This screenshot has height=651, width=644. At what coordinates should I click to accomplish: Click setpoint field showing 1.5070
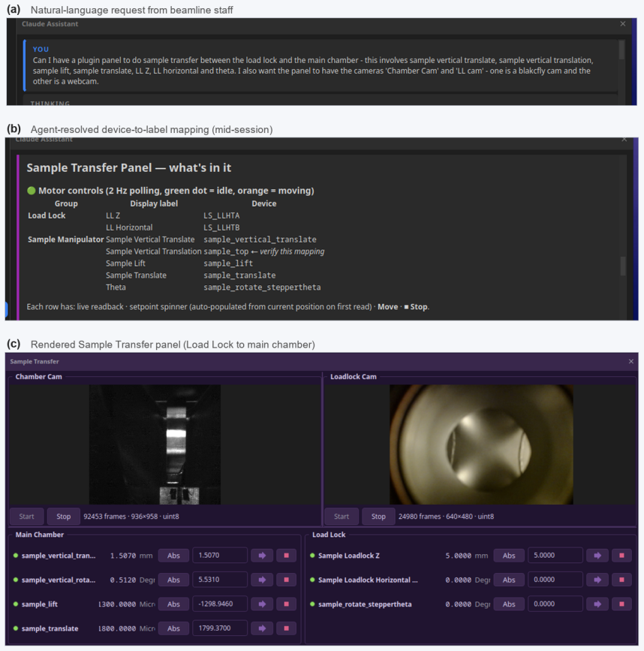click(220, 556)
